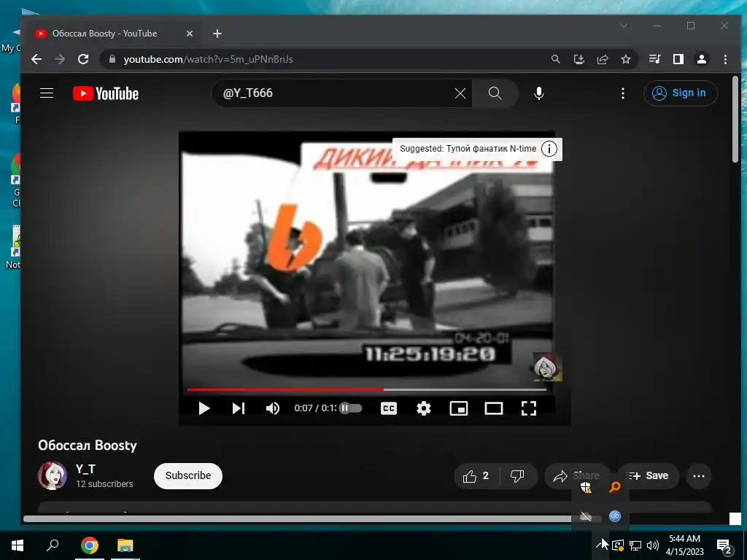Sign in to YouTube
This screenshot has width=747, height=560.
pyautogui.click(x=680, y=93)
